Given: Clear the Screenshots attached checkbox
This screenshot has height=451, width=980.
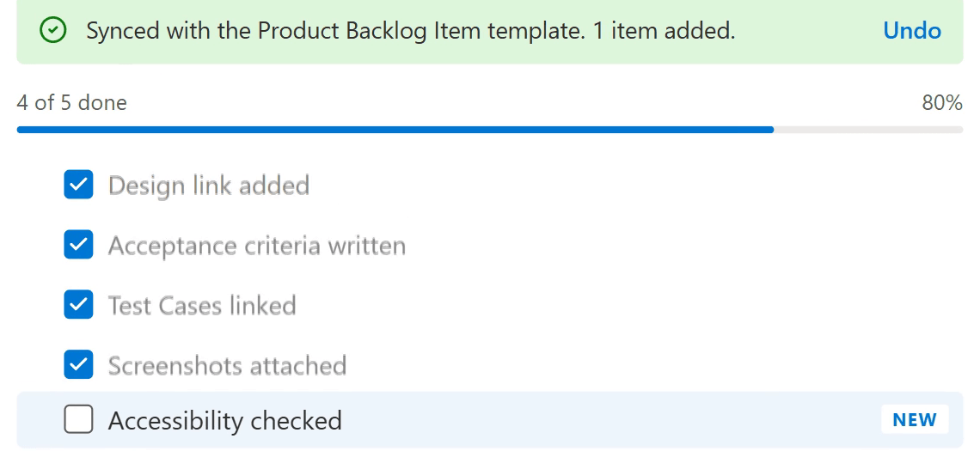Looking at the screenshot, I should click(79, 364).
